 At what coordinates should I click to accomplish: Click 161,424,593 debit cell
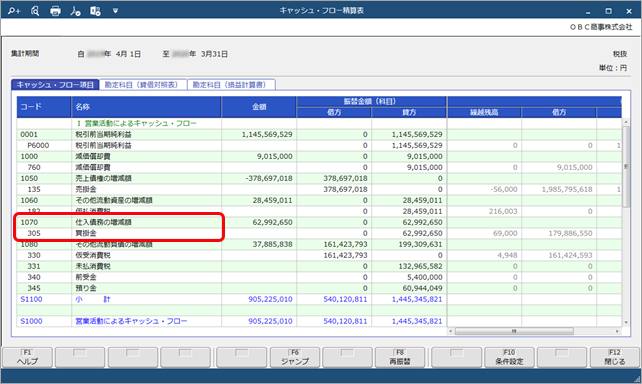tap(559, 255)
